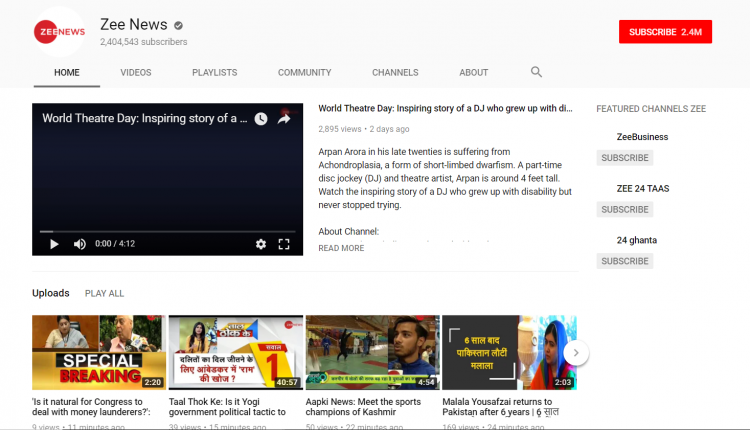Open the ABOUT tab
The image size is (750, 430).
(474, 73)
